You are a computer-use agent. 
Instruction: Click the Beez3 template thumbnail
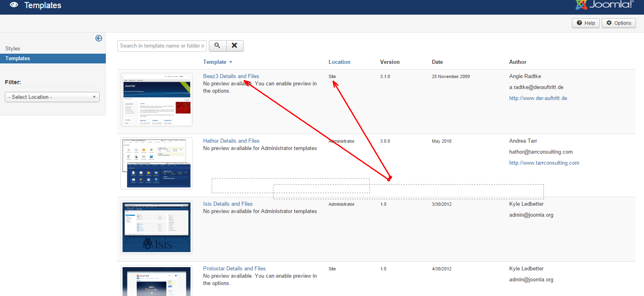coord(156,100)
